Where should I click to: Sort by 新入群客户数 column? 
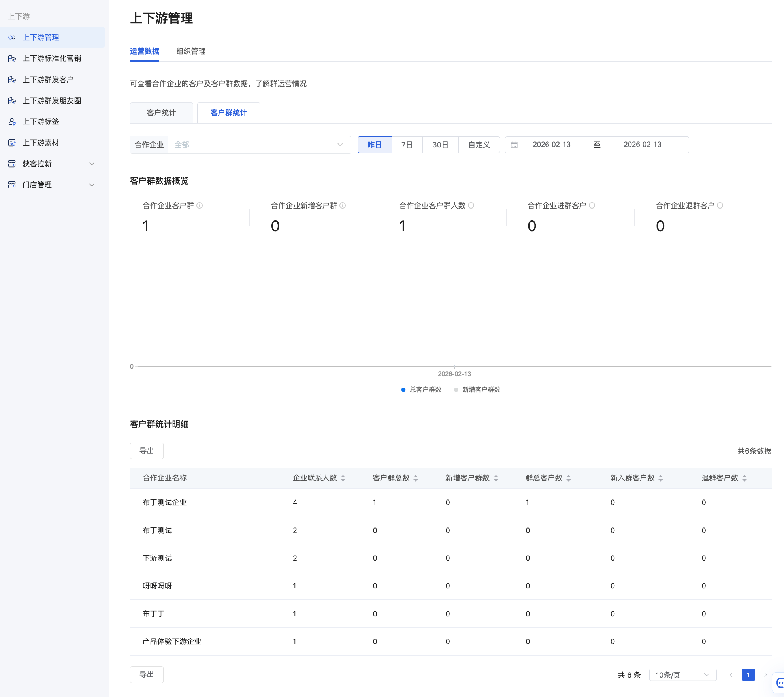661,478
